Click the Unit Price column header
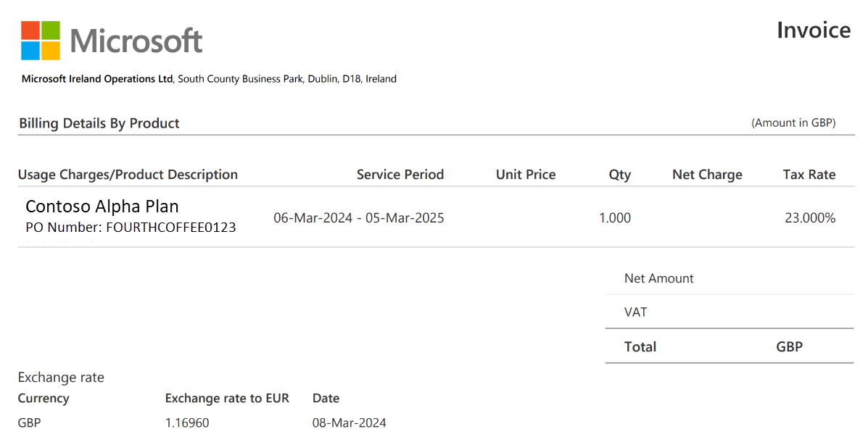868x437 pixels. click(x=526, y=175)
